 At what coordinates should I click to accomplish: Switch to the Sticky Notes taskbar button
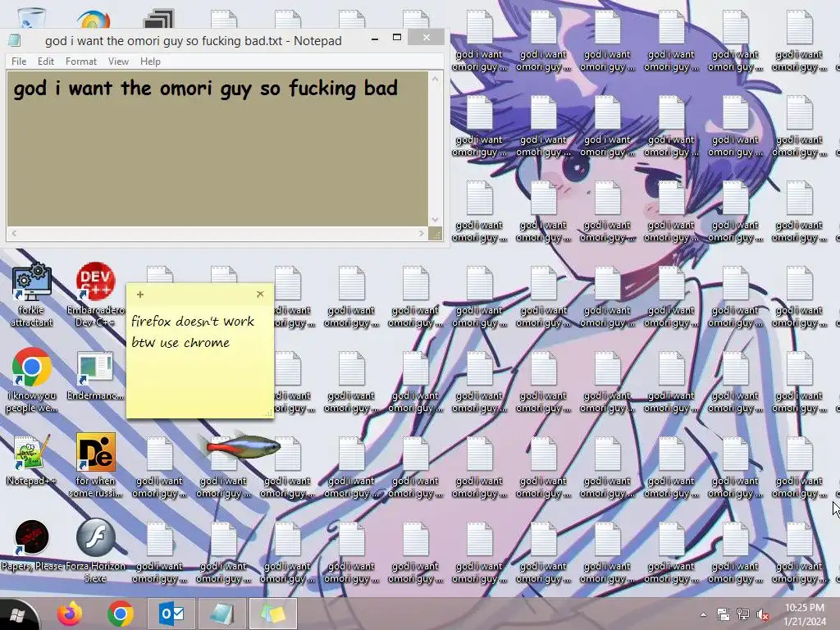tap(272, 614)
